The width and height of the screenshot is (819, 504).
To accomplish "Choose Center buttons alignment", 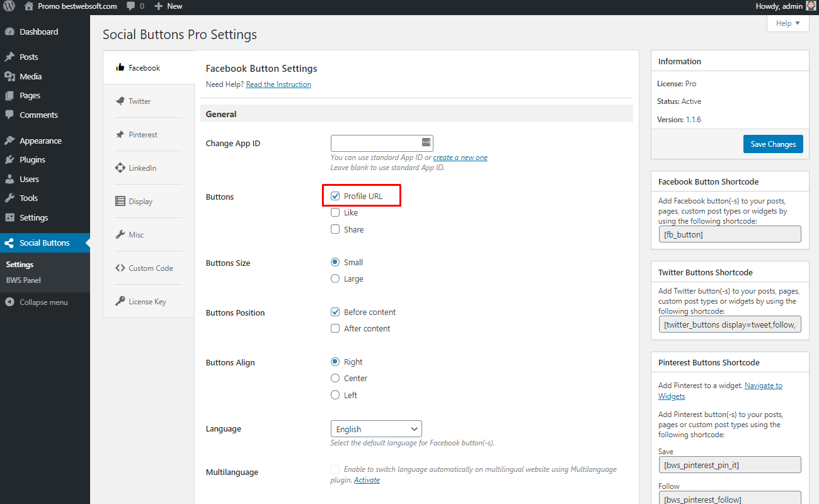I will click(x=335, y=378).
